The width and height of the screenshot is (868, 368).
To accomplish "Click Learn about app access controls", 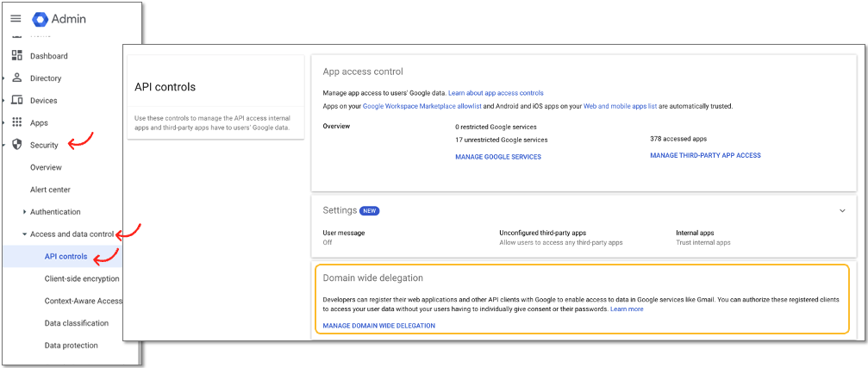I will click(x=496, y=93).
